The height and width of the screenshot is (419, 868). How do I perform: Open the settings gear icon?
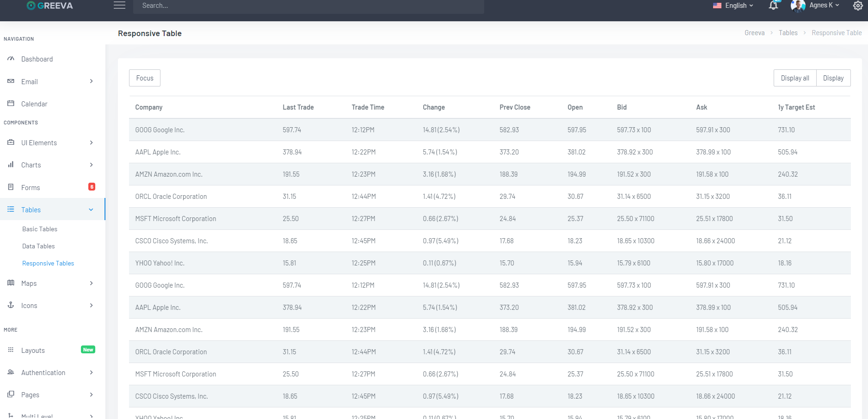pos(858,6)
